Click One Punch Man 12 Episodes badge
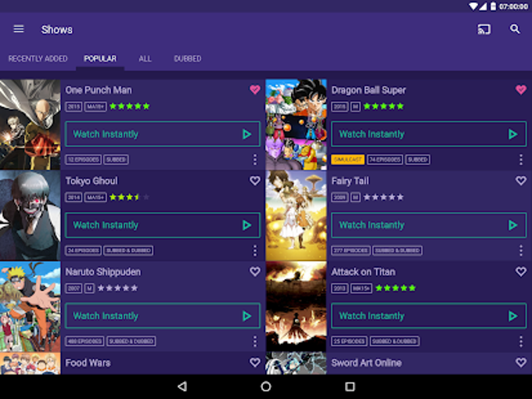The image size is (532, 399). click(x=83, y=160)
